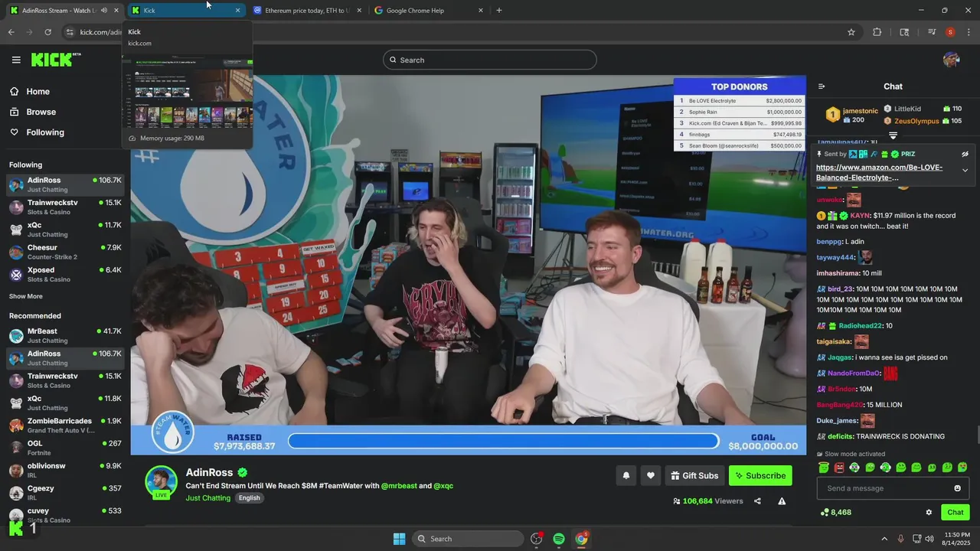Open the user profile avatar menu
Viewport: 980px width, 551px height.
952,60
